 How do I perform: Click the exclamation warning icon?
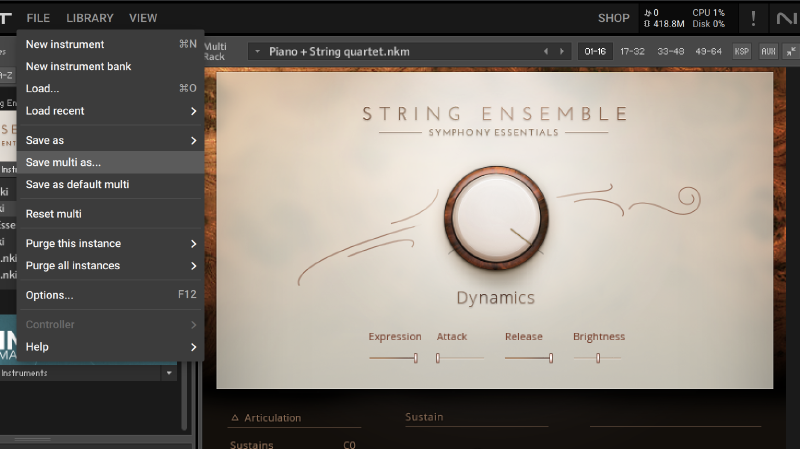tap(753, 18)
